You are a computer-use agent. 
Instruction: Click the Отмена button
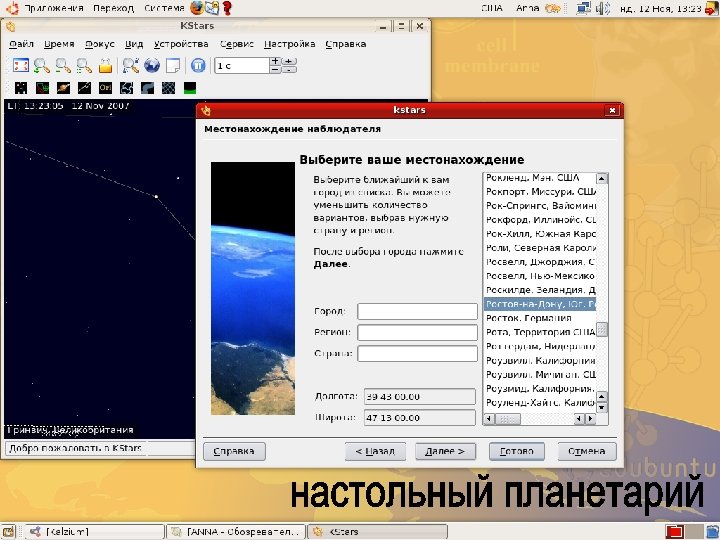tap(587, 451)
